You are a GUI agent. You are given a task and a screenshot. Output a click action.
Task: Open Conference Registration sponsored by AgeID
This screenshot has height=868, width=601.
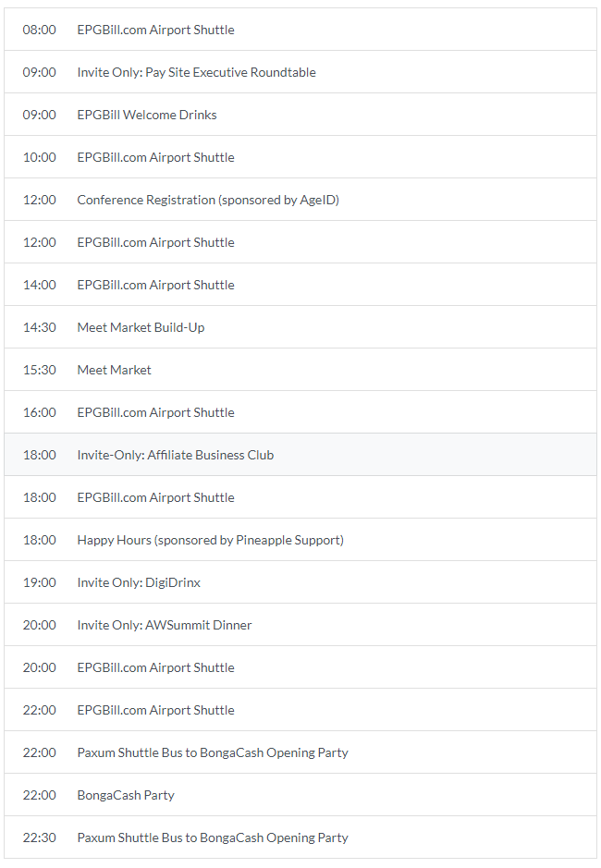pos(208,200)
